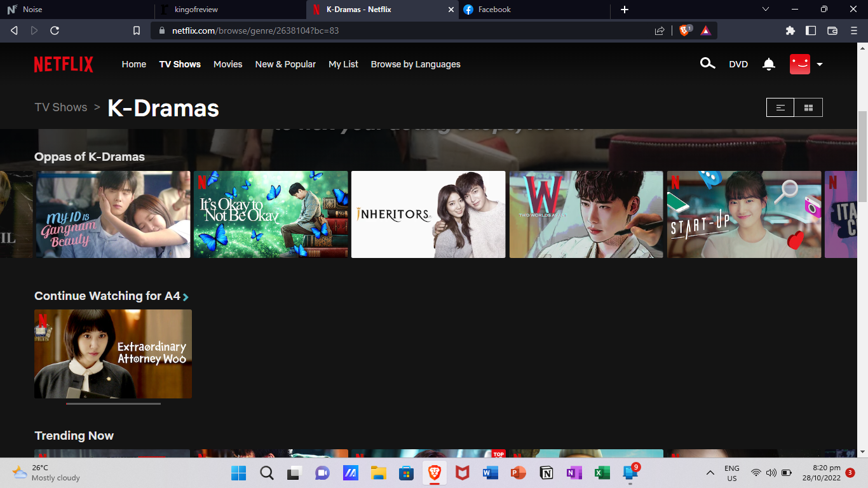
Task: Open Netflix search with magnifier icon
Action: pos(707,64)
